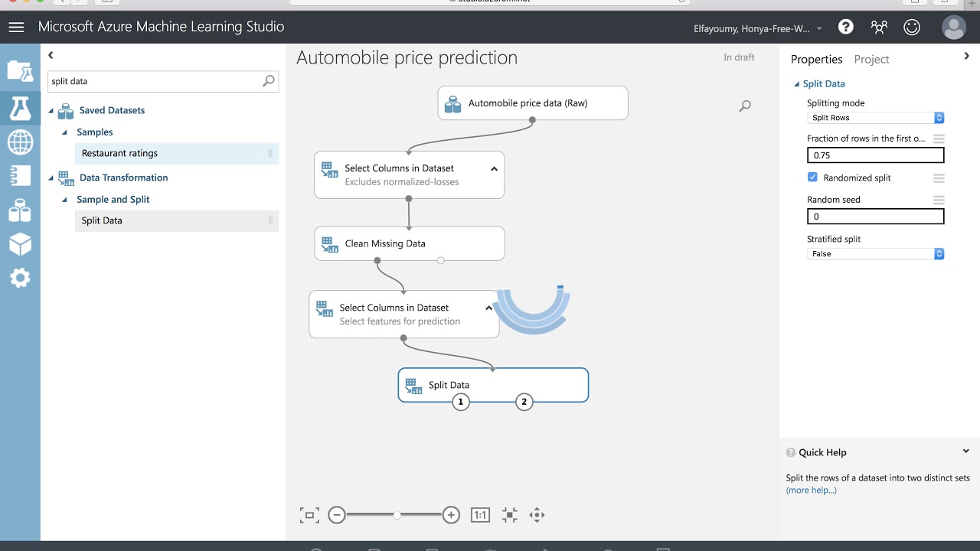980x551 pixels.
Task: Open the community people icon
Action: tap(879, 27)
